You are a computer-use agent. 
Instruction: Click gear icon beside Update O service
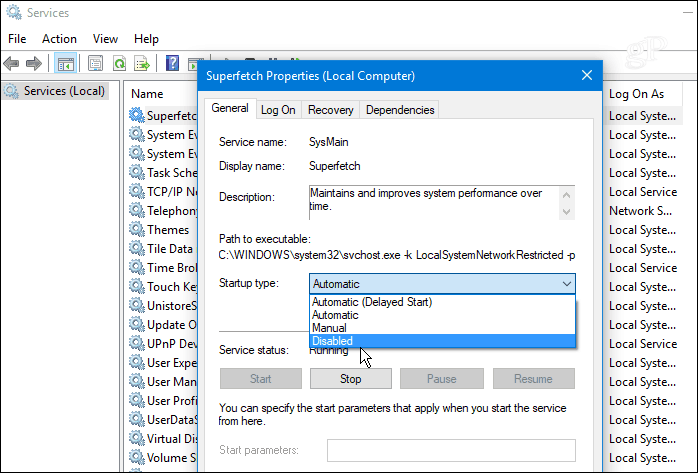137,324
